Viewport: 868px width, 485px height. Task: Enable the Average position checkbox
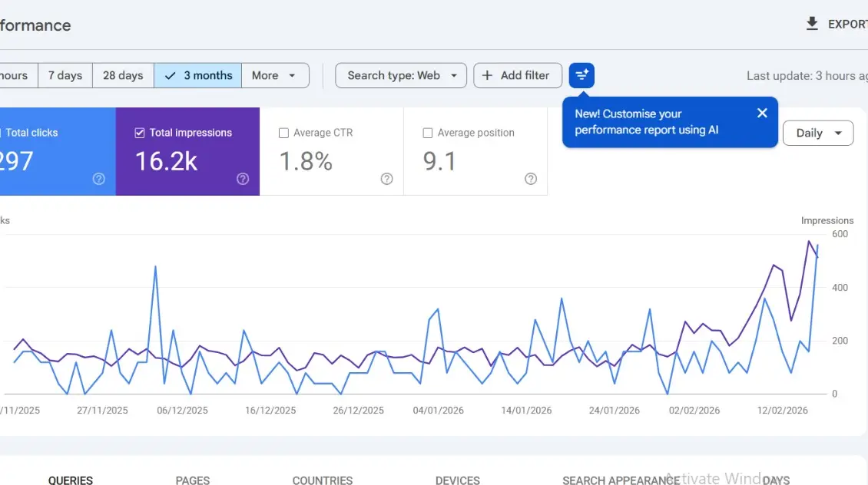[x=427, y=133]
